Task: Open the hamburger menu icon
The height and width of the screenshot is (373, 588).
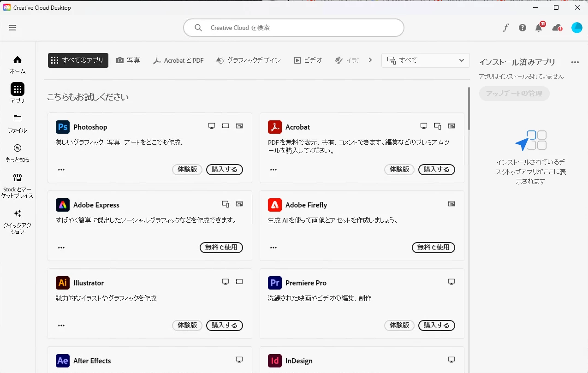Action: [x=12, y=28]
